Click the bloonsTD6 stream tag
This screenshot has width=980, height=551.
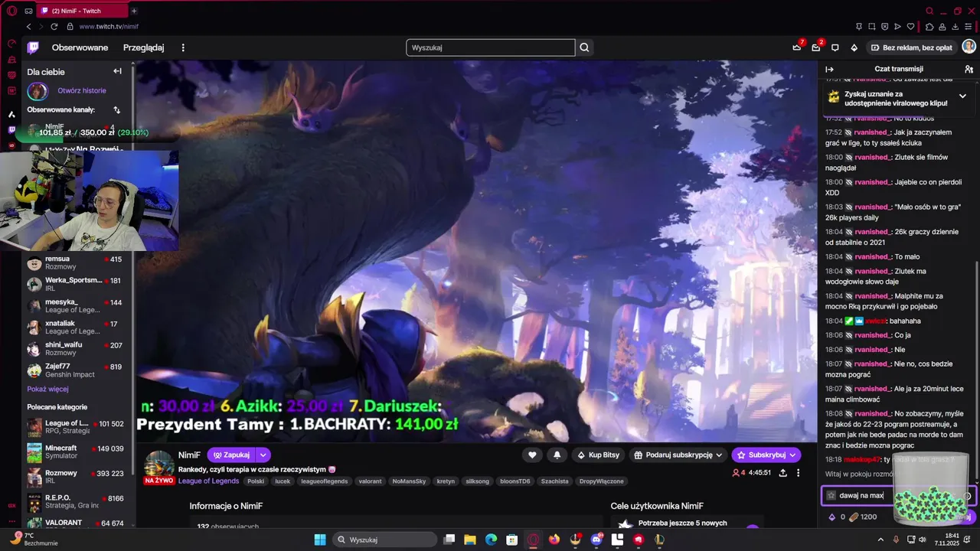[x=514, y=481]
